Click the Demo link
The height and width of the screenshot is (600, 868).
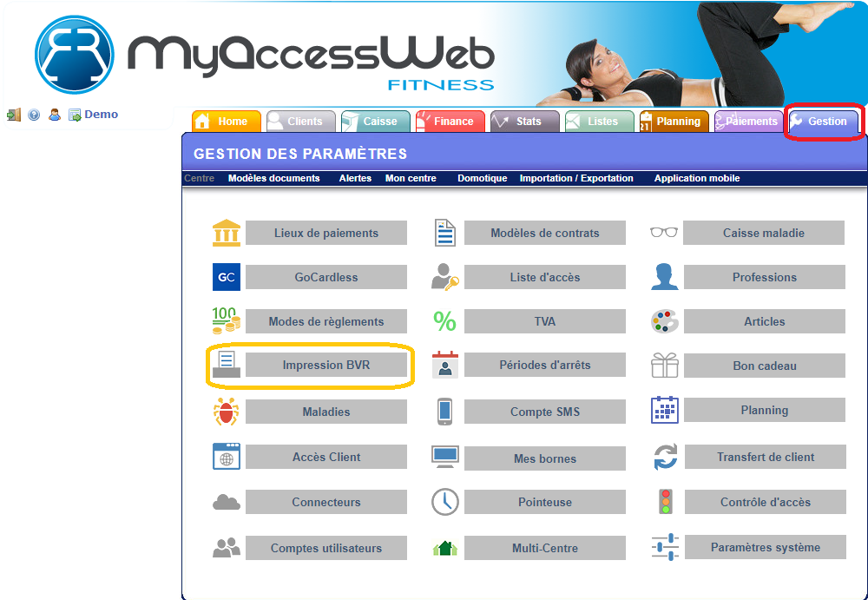[101, 114]
